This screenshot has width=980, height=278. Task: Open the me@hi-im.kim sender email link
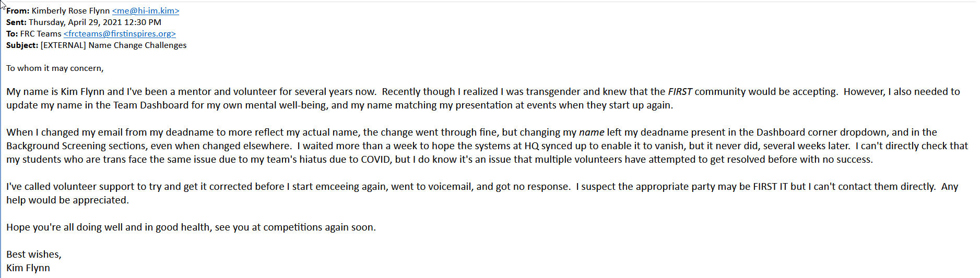point(146,11)
